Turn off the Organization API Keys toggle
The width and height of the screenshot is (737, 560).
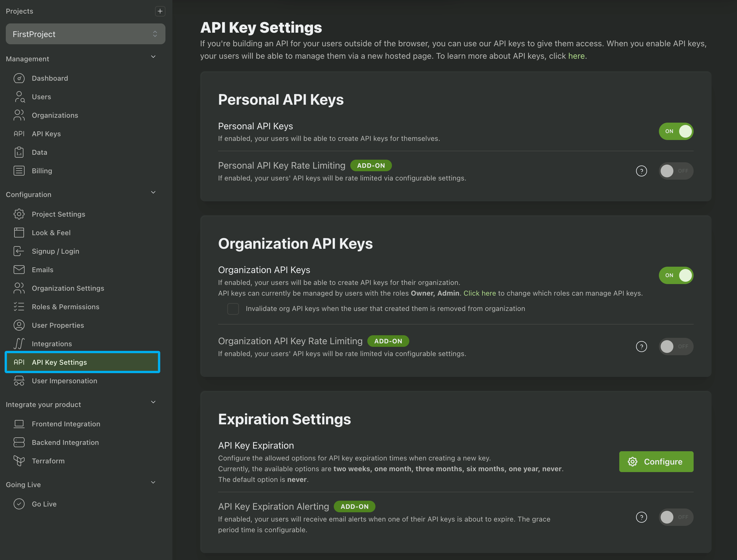[676, 275]
